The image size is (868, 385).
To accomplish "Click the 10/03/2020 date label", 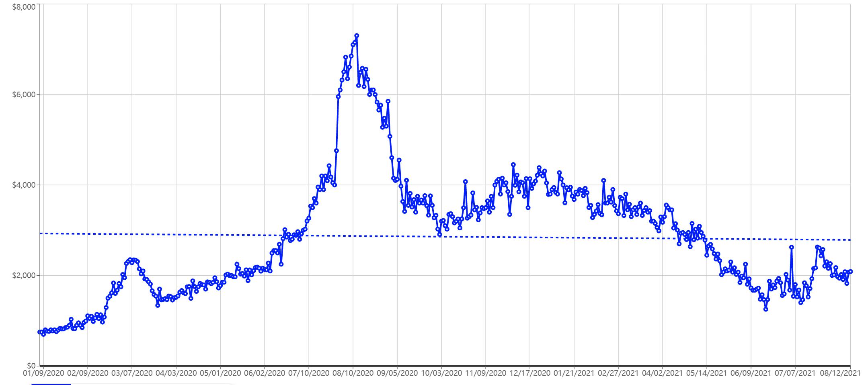I will (x=441, y=373).
